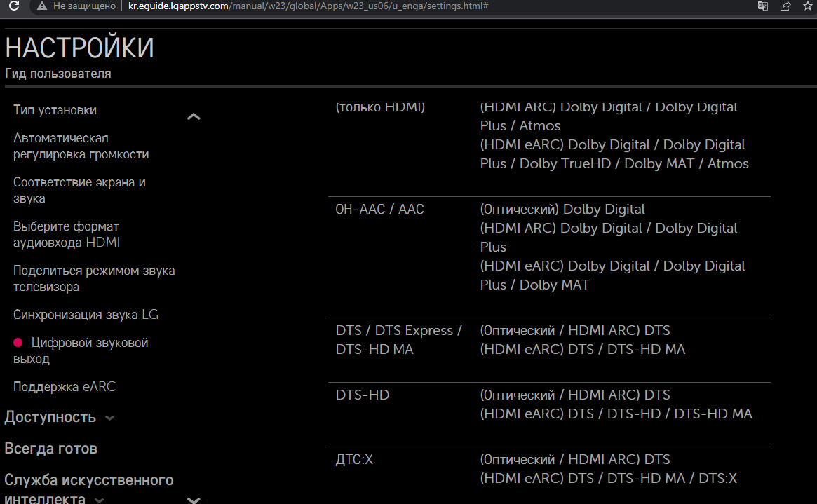Click the back arrow in the browser
The width and height of the screenshot is (817, 504).
(8, 6)
